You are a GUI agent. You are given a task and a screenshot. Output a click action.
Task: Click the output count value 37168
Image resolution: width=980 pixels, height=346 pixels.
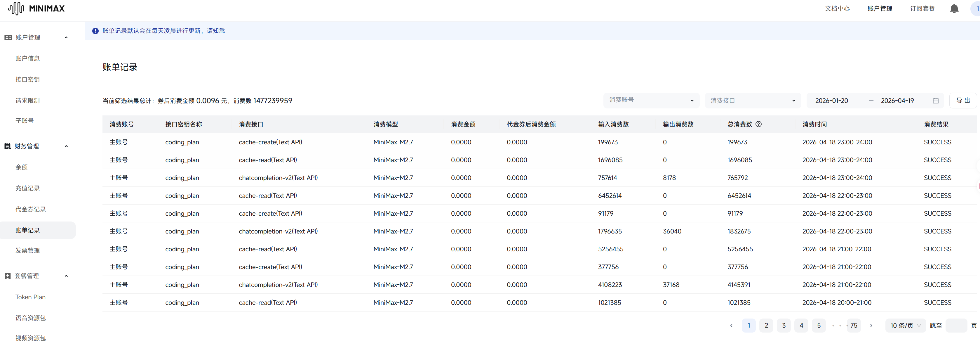671,285
